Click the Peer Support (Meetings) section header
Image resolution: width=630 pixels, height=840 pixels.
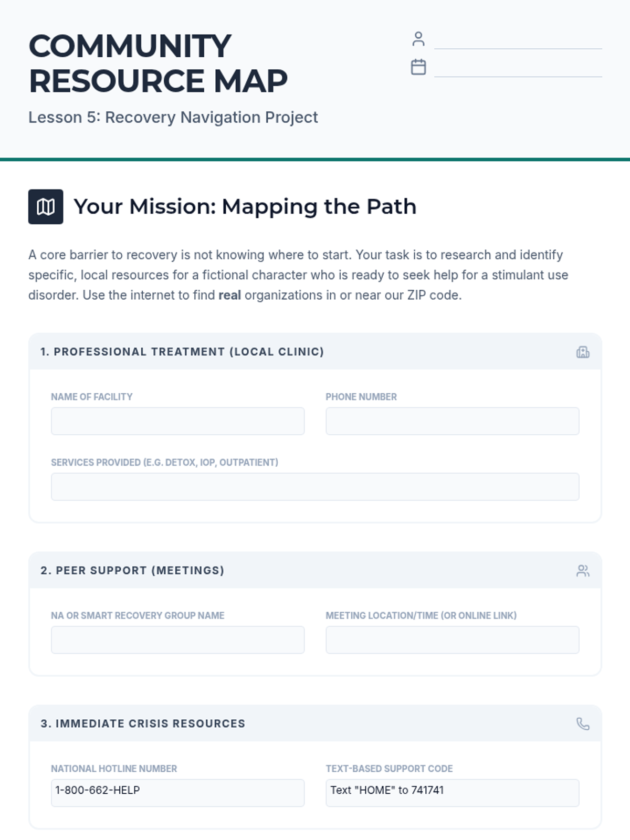coord(132,571)
